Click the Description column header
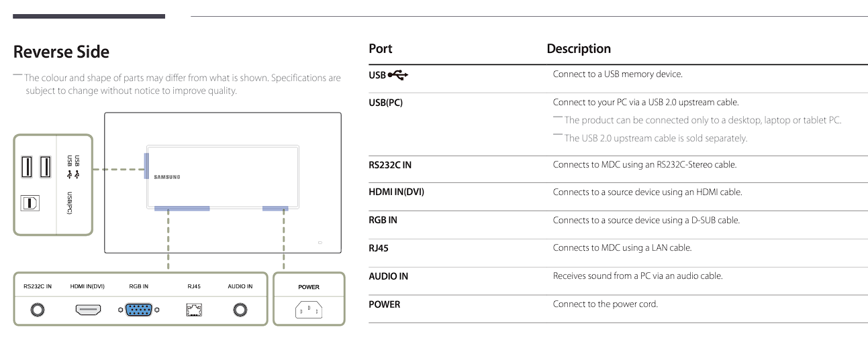Viewport: 868px width, 354px height. coord(579,48)
